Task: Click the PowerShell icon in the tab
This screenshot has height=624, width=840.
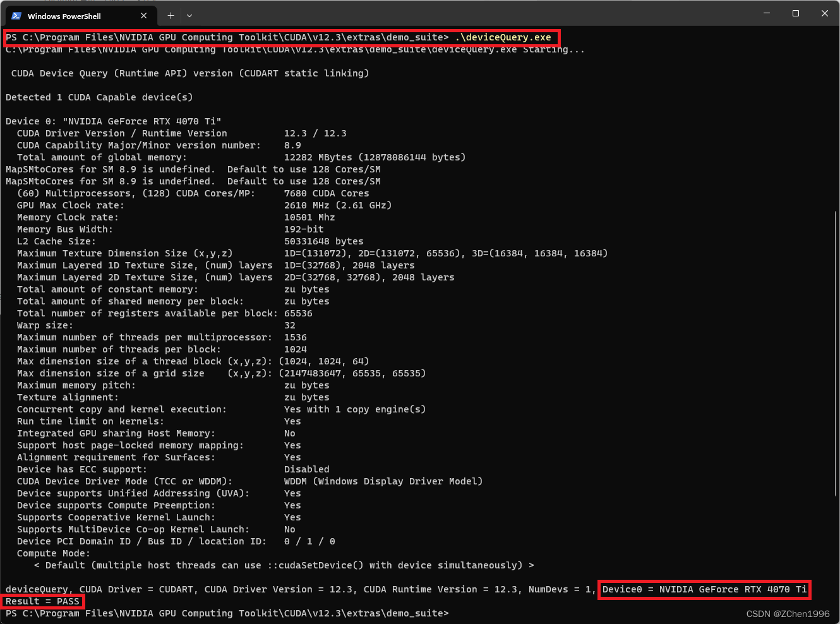Action: [x=16, y=16]
